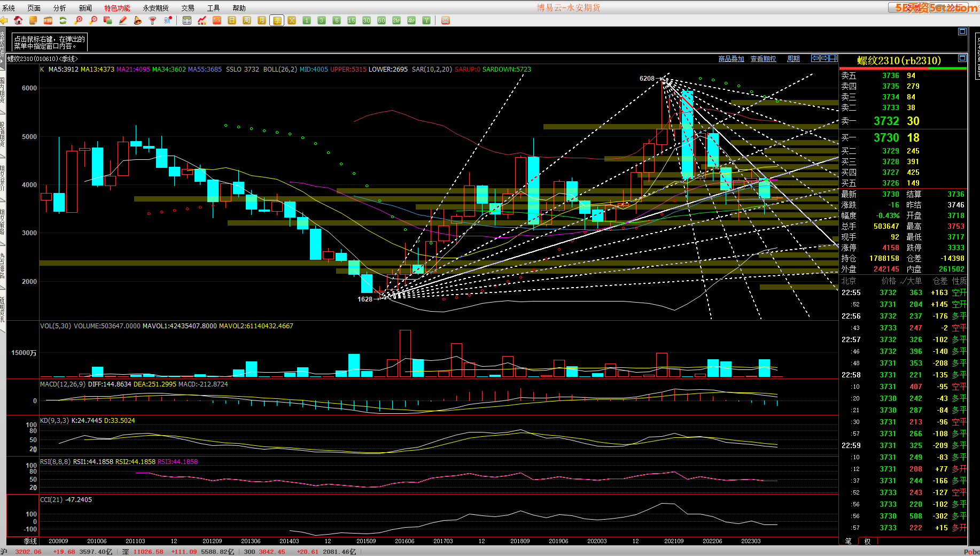
Task: Click sell-one price 3732
Action: (x=886, y=121)
